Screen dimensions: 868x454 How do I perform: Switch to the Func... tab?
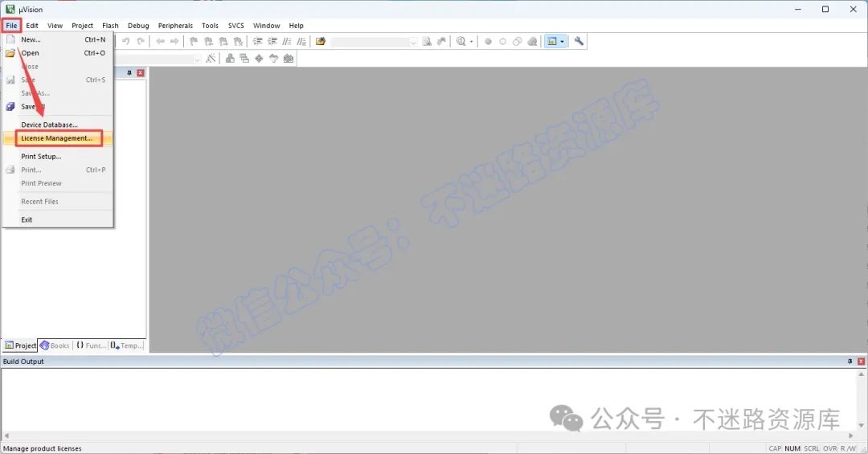(x=91, y=346)
